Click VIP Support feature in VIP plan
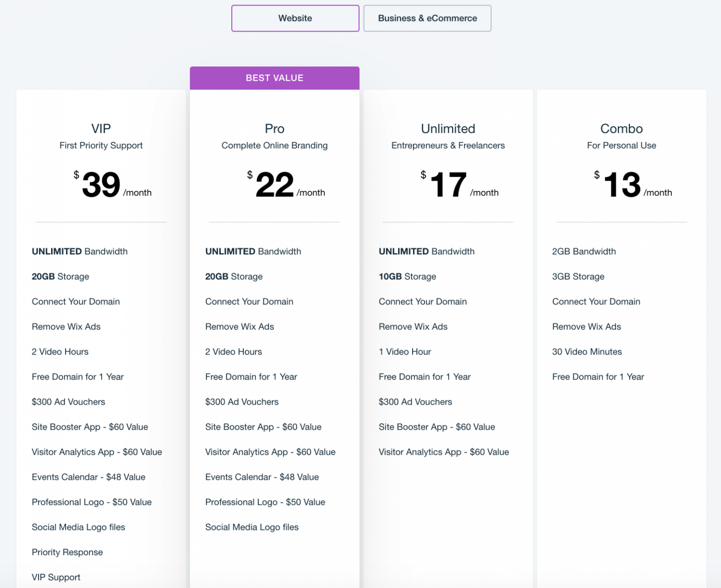This screenshot has height=588, width=721. tap(56, 577)
